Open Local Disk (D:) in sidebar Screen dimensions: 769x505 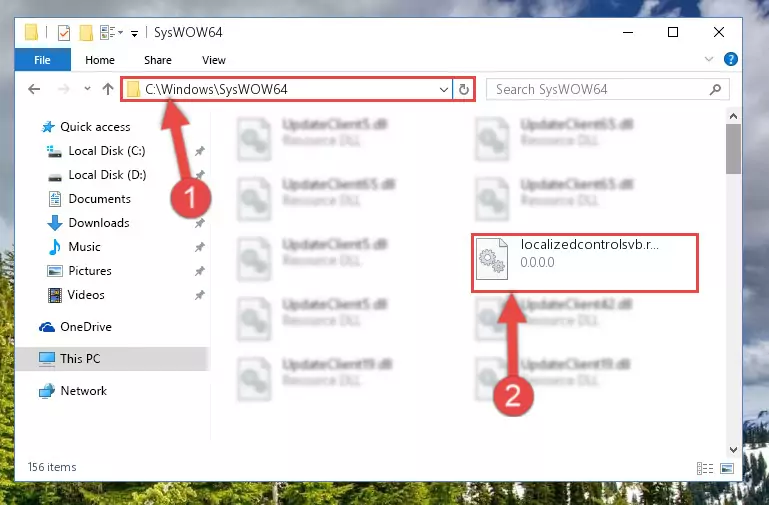107,175
